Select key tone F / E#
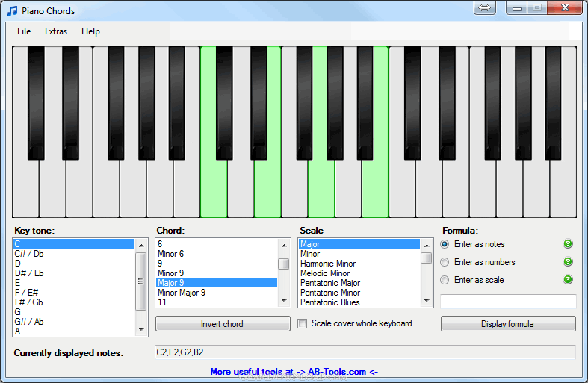588x383 pixels. (74, 293)
